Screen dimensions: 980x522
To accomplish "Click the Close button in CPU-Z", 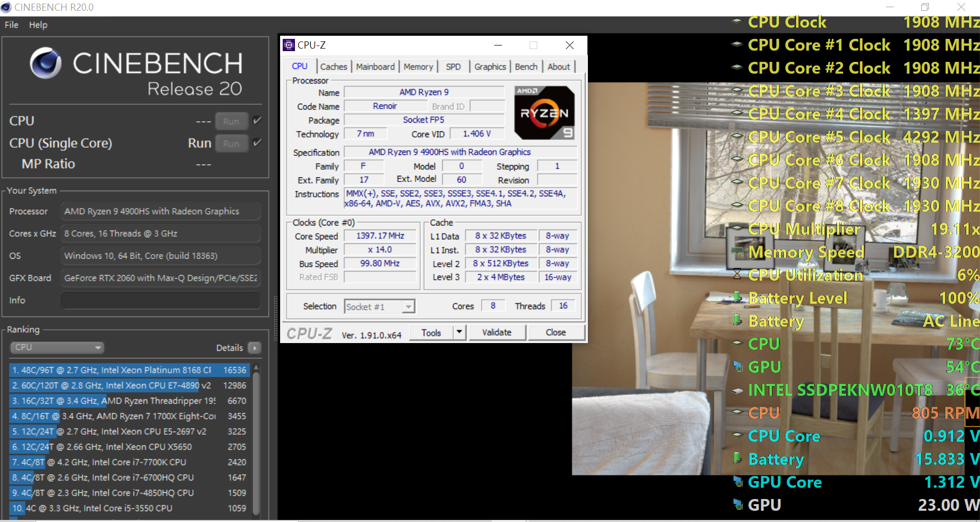I will tap(556, 332).
